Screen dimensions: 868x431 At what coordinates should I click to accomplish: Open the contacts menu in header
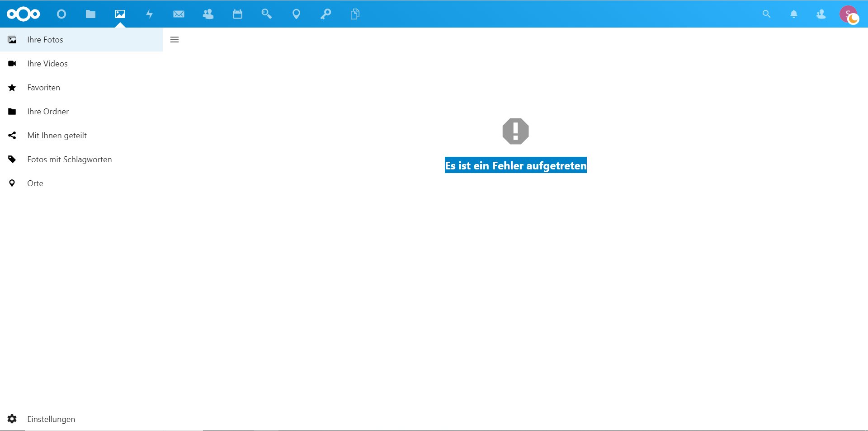pyautogui.click(x=821, y=14)
